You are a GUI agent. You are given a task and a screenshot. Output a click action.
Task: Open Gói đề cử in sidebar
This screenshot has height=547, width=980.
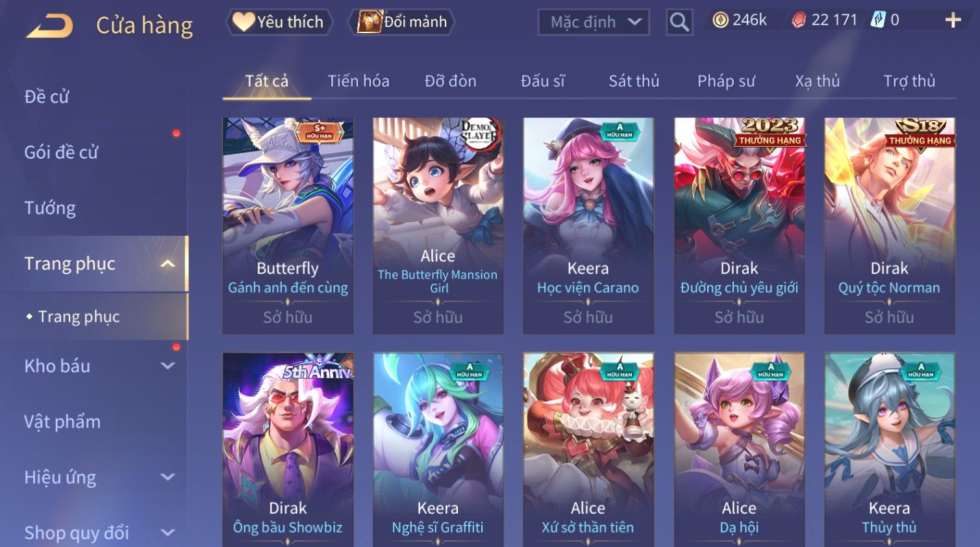pos(61,153)
